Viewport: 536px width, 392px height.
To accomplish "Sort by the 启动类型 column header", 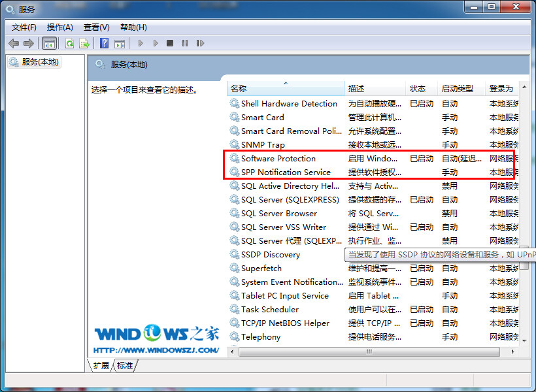I will (461, 88).
